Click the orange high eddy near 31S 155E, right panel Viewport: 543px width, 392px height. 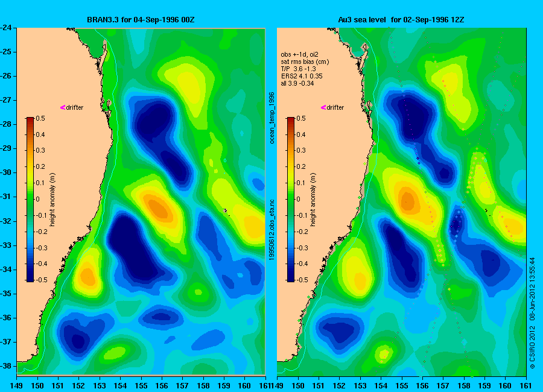[x=407, y=201]
